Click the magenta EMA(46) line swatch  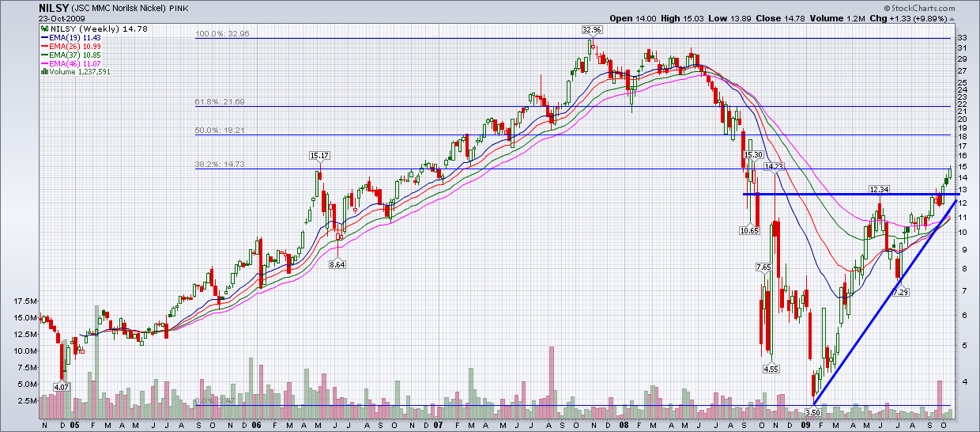click(44, 63)
